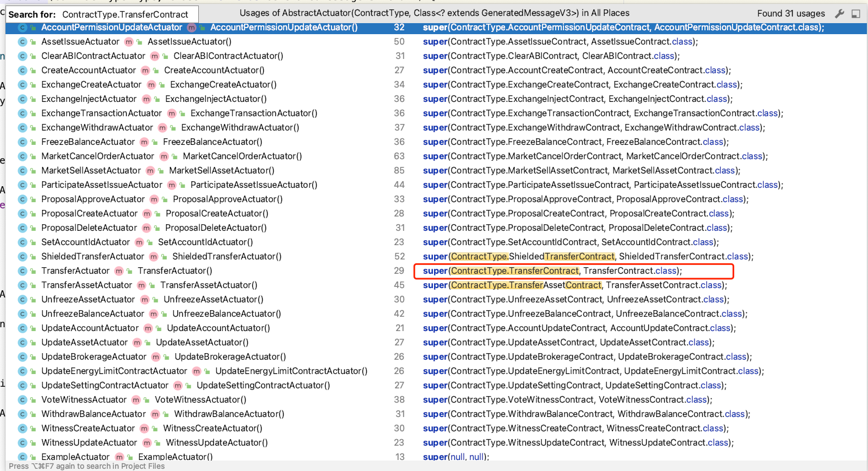
Task: Click method icon before ParticipateAssetIssueActuator() constructor
Action: [172, 185]
